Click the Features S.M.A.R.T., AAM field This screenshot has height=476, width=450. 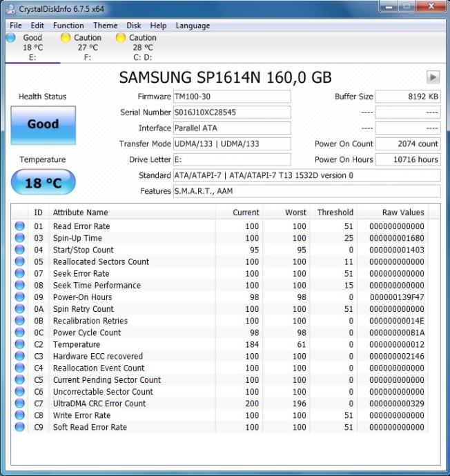tap(306, 191)
